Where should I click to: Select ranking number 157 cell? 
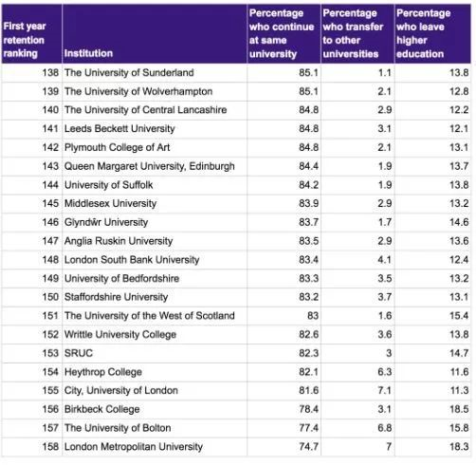pos(31,428)
